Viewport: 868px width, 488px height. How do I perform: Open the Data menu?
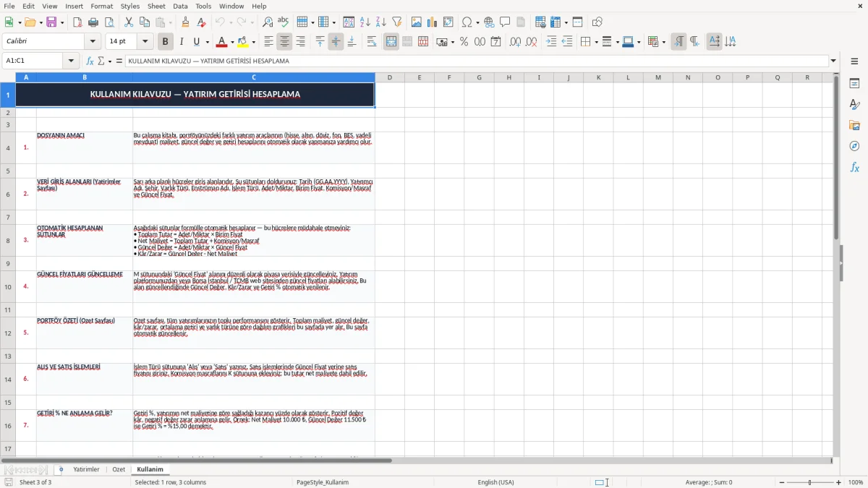(180, 6)
